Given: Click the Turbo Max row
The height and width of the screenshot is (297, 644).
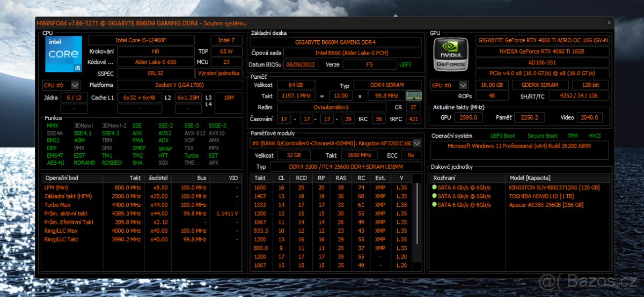Looking at the screenshot, I should pyautogui.click(x=142, y=205).
